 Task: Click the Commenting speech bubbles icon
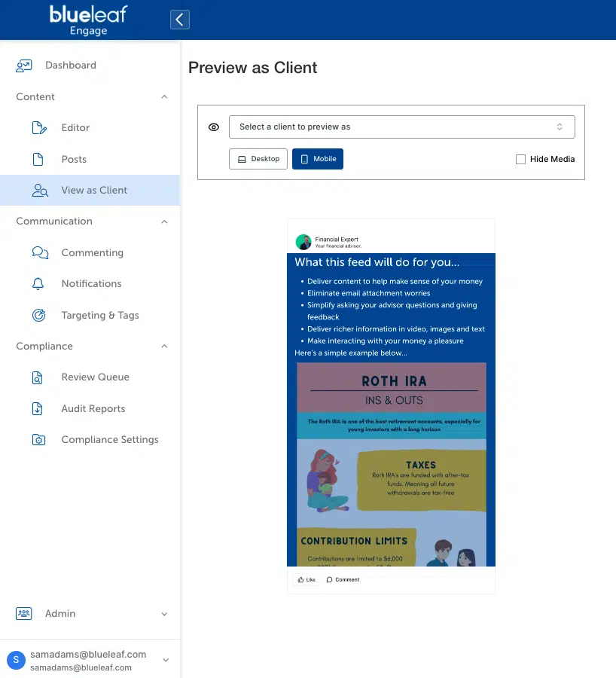coord(40,253)
